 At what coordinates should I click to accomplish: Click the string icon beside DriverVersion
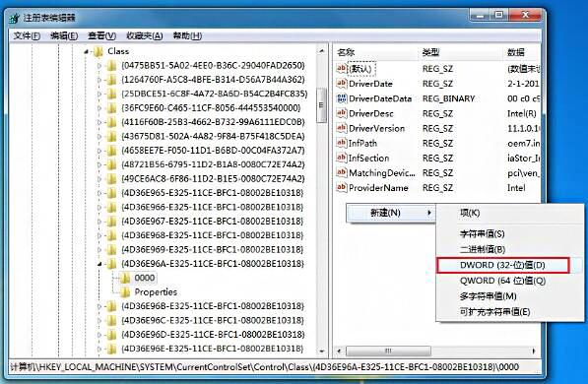click(x=341, y=128)
